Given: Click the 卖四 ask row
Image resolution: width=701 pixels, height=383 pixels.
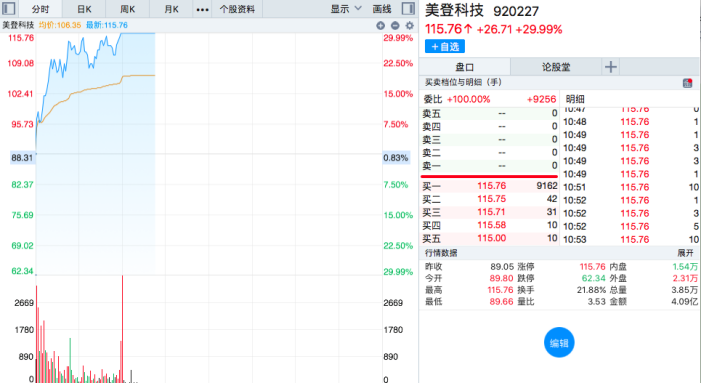Looking at the screenshot, I should click(490, 126).
